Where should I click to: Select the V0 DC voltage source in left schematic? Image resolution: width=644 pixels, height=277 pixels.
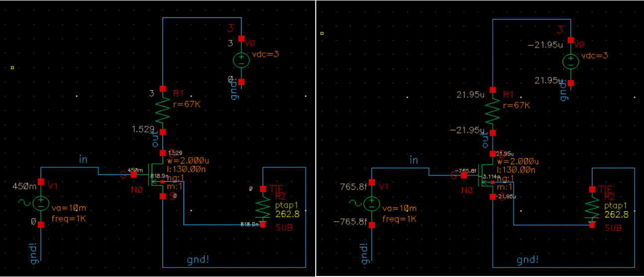[241, 60]
